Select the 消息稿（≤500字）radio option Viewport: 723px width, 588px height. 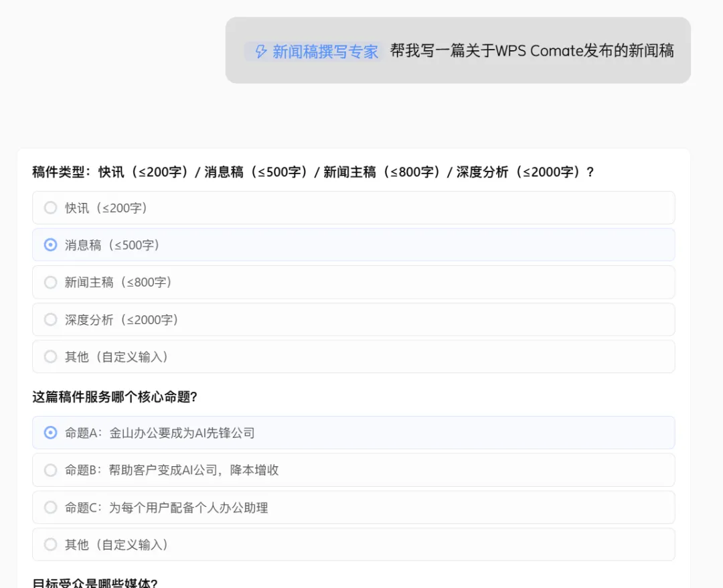(353, 245)
